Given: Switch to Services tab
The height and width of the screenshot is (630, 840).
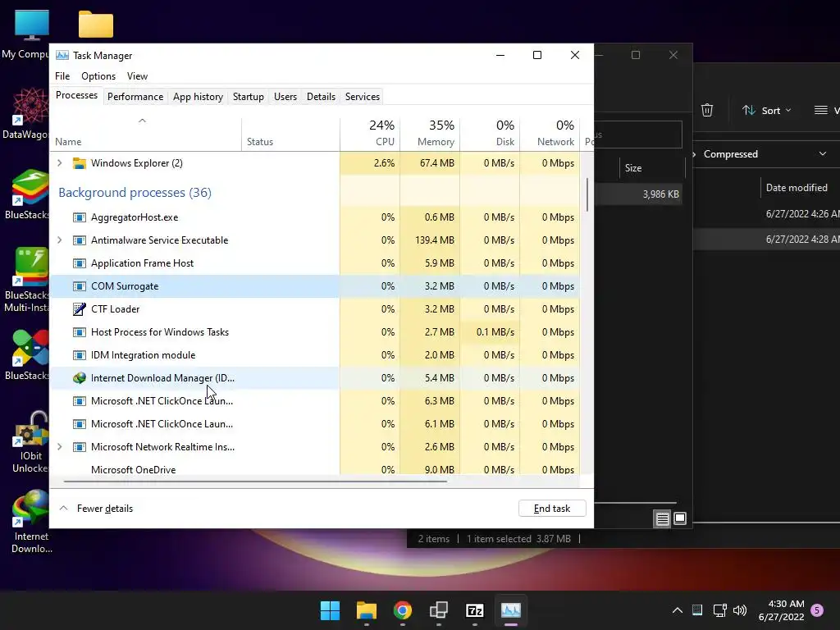Looking at the screenshot, I should point(362,97).
